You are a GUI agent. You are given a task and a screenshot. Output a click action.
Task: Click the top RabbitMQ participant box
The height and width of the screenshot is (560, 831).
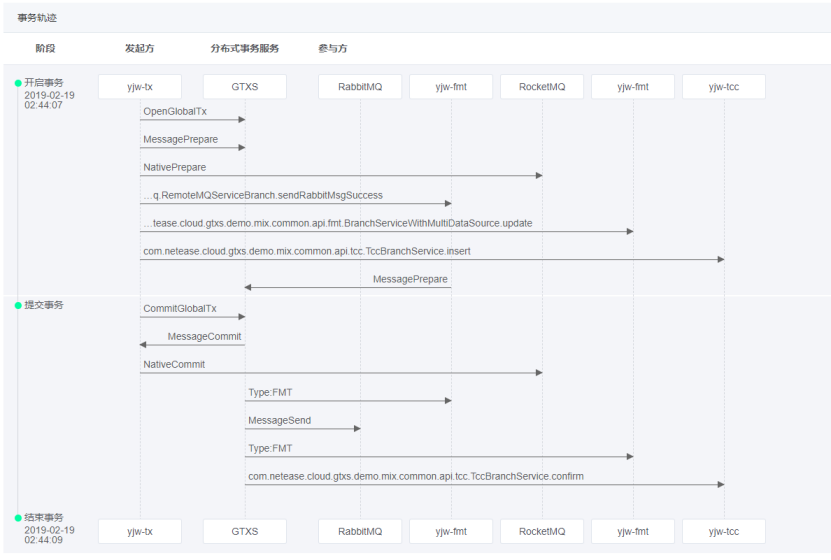pyautogui.click(x=360, y=87)
